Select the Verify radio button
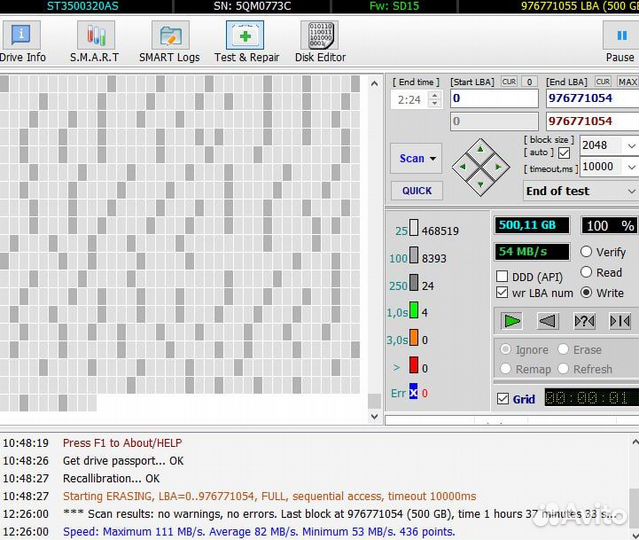This screenshot has width=639, height=540. coord(586,252)
